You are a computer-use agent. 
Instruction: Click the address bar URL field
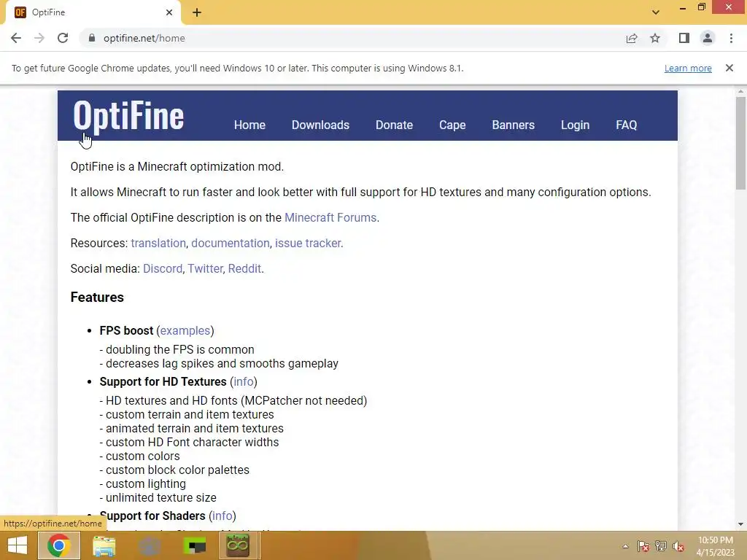tap(352, 38)
